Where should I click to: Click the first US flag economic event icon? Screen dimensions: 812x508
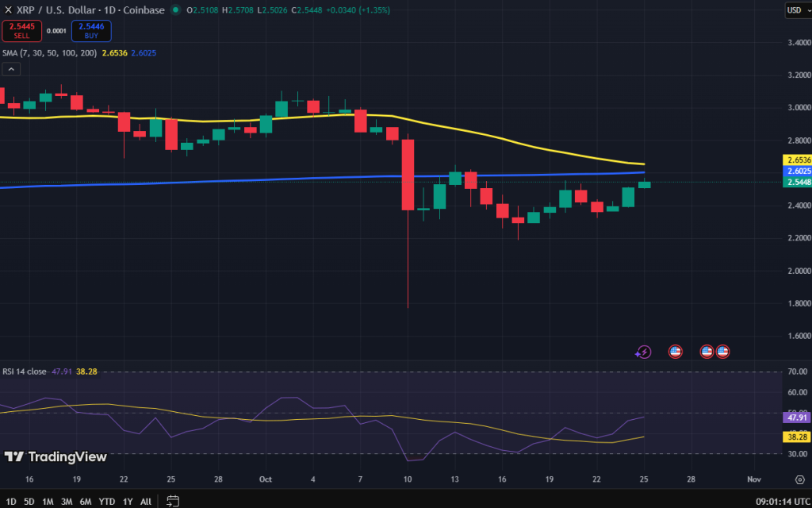click(x=676, y=352)
